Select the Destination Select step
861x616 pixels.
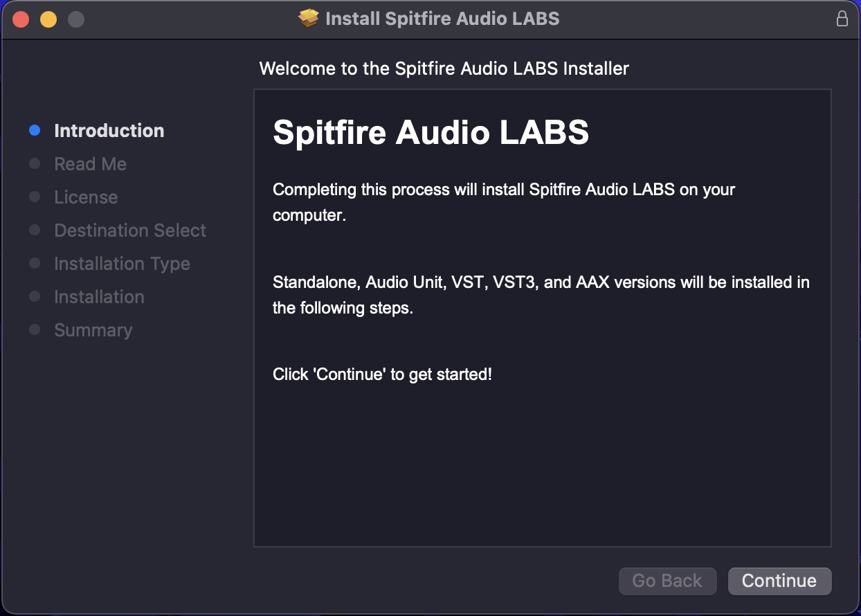click(x=130, y=230)
